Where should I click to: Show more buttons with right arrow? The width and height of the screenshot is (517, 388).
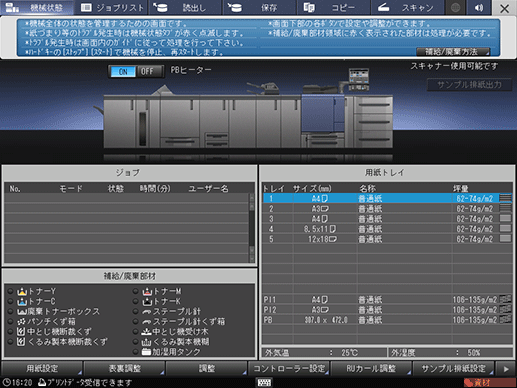pyautogui.click(x=506, y=369)
